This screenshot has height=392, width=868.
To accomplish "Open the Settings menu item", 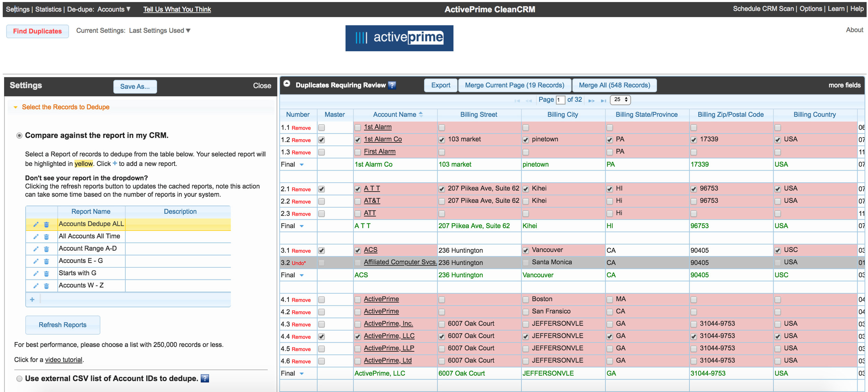I will pos(17,9).
